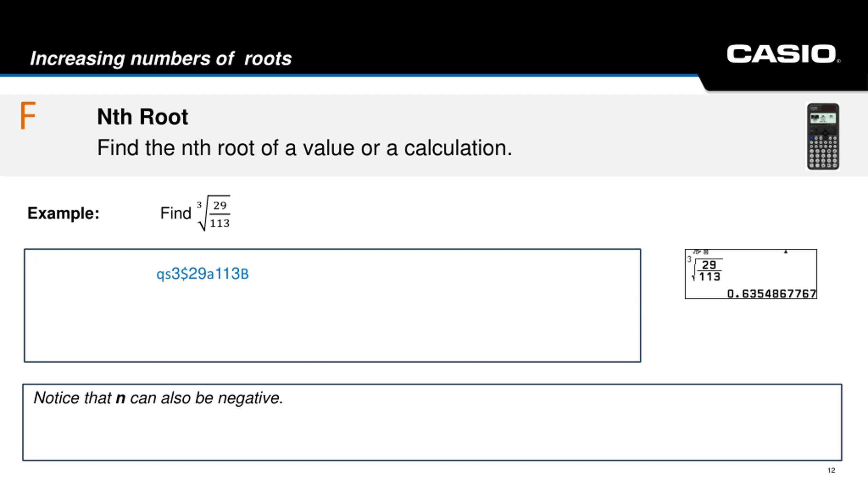Click the orange letter F icon
The width and height of the screenshot is (868, 488).
pos(28,115)
